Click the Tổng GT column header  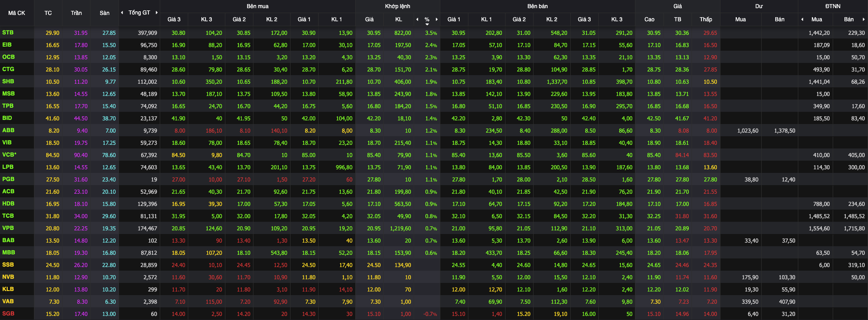139,13
